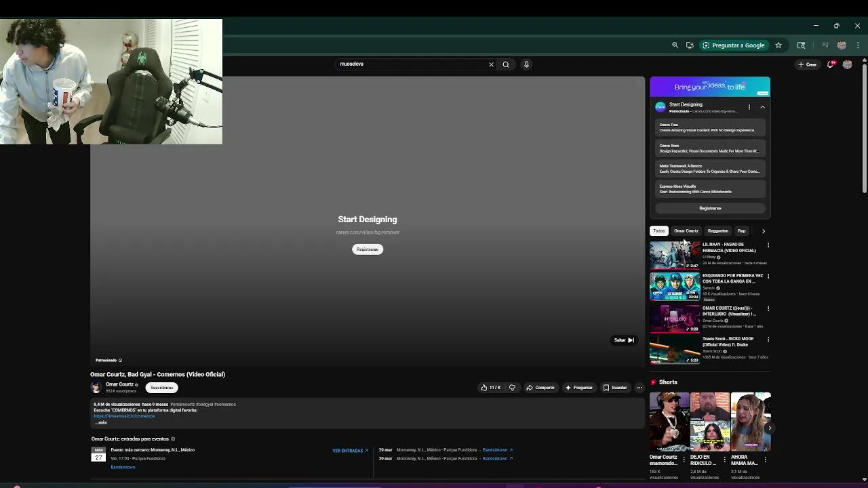Open Chrome three-dot menu
The width and height of the screenshot is (868, 488).
click(858, 45)
